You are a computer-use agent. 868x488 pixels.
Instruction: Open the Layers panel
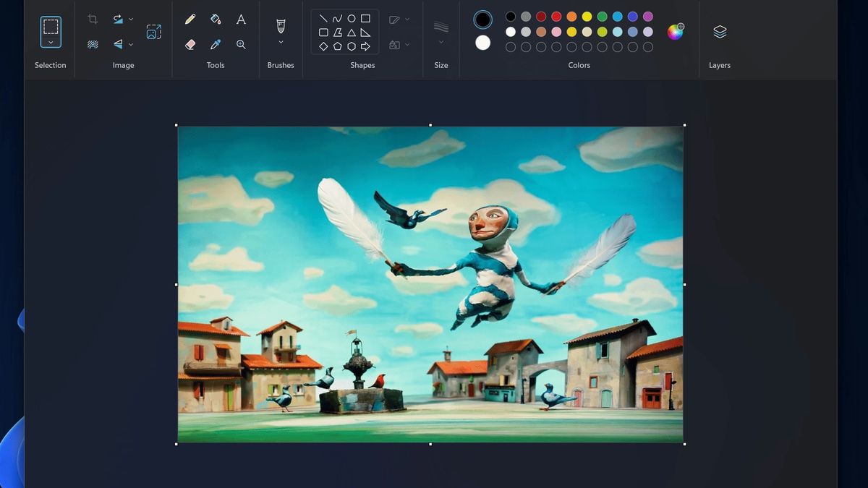click(720, 31)
